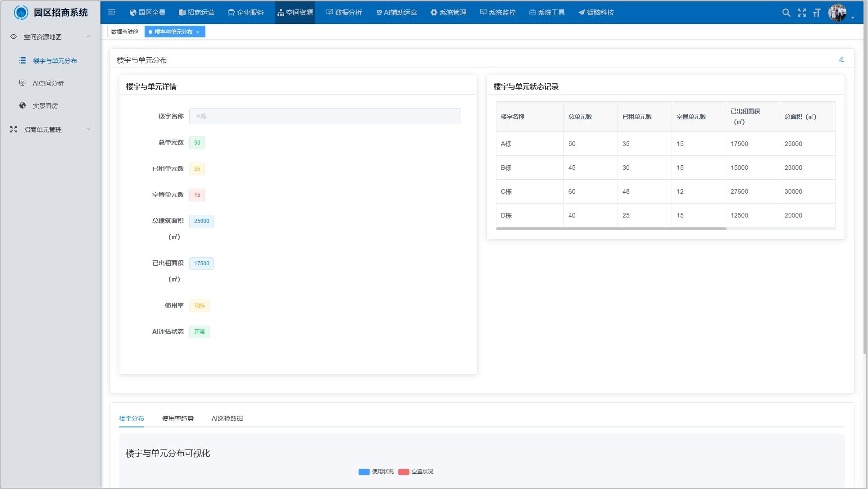868x490 pixels.
Task: Click the sidebar collapse hamburger icon
Action: [112, 13]
